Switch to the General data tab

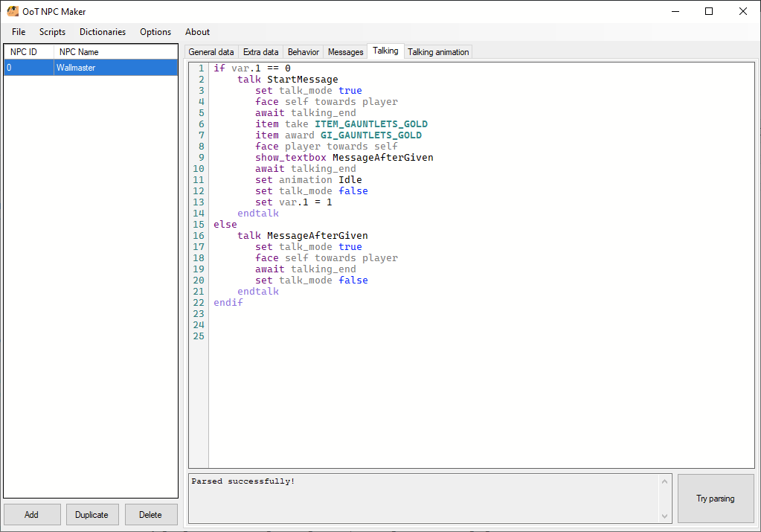coord(211,51)
